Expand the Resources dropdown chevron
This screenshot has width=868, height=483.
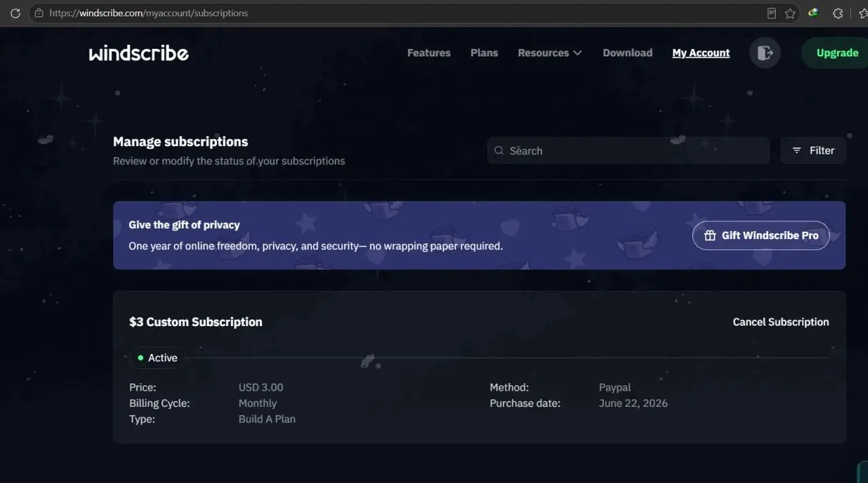(x=578, y=53)
